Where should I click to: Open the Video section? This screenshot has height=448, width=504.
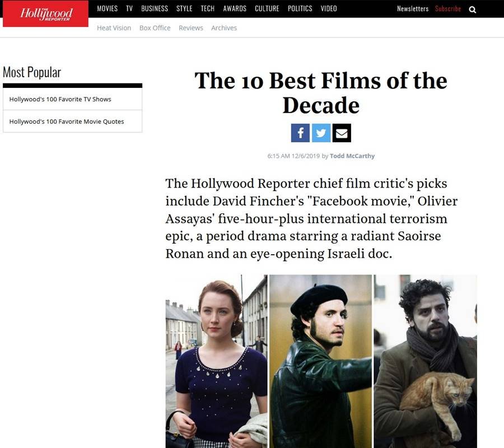point(329,8)
